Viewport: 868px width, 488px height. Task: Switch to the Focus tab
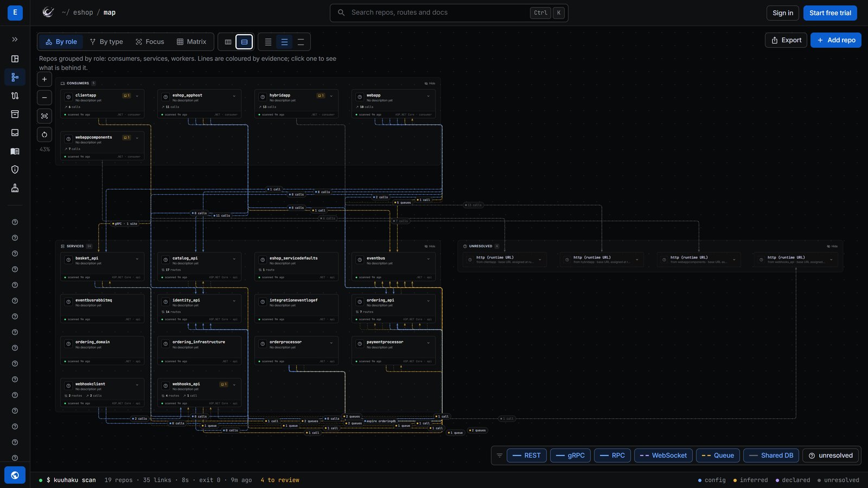pos(150,42)
